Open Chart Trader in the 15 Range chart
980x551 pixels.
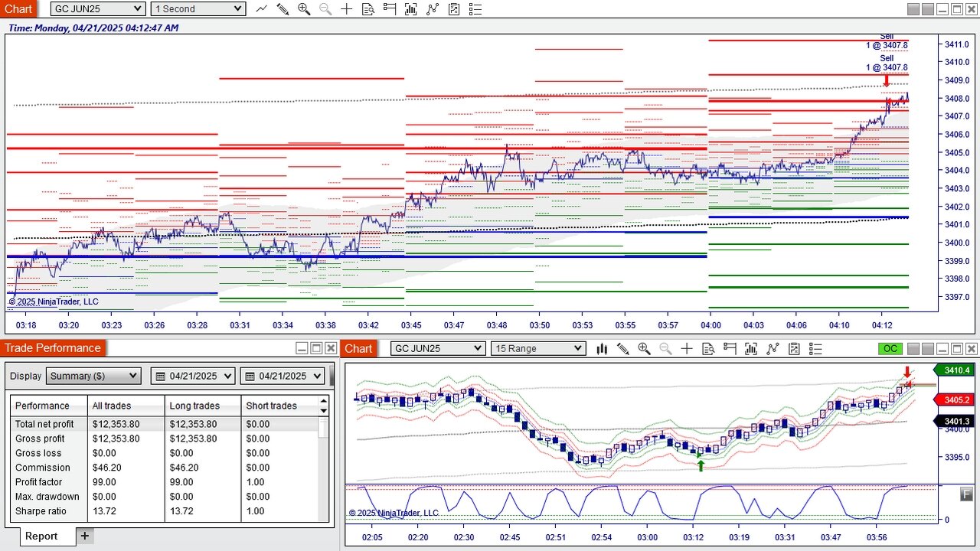coord(730,349)
